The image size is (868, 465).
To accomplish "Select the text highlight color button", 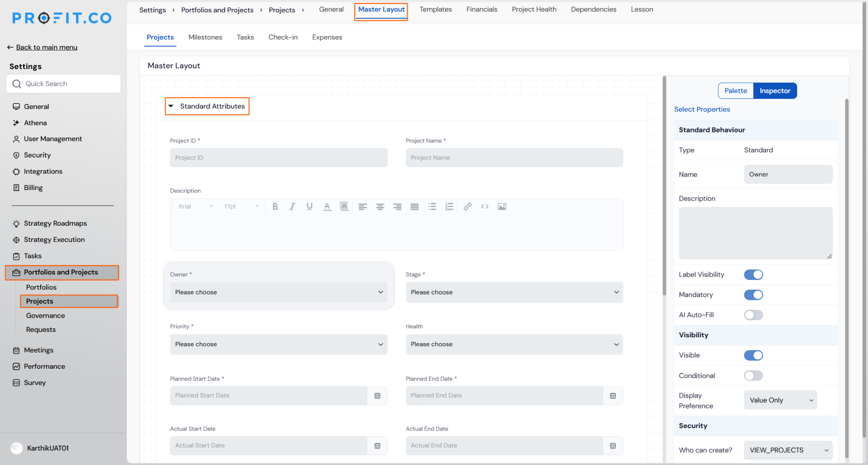I will tap(344, 207).
